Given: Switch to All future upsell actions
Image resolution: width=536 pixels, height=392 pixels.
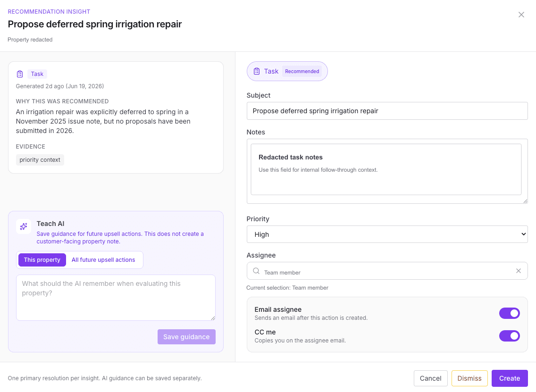Looking at the screenshot, I should [x=103, y=260].
